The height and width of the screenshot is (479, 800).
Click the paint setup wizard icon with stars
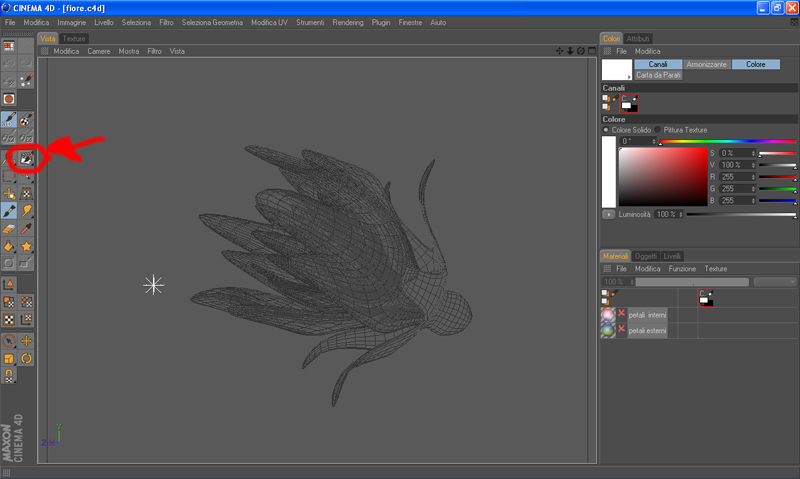pos(26,81)
